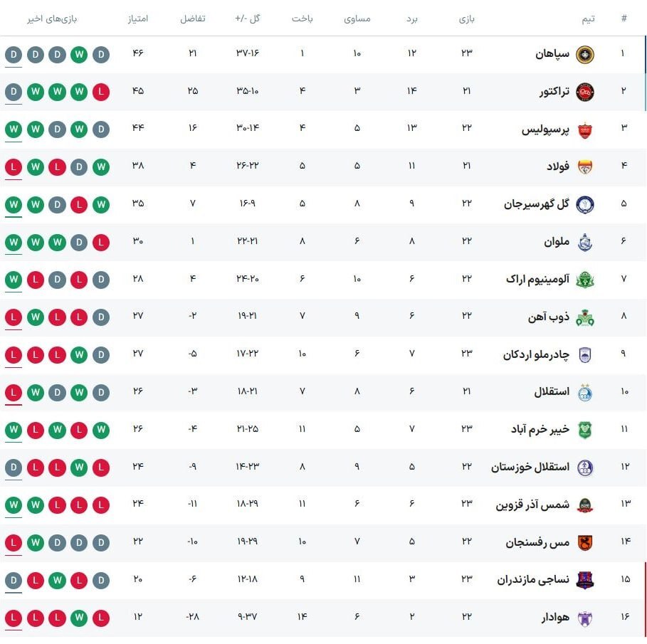
Task: Sort table by امتیاز column header
Action: click(138, 19)
